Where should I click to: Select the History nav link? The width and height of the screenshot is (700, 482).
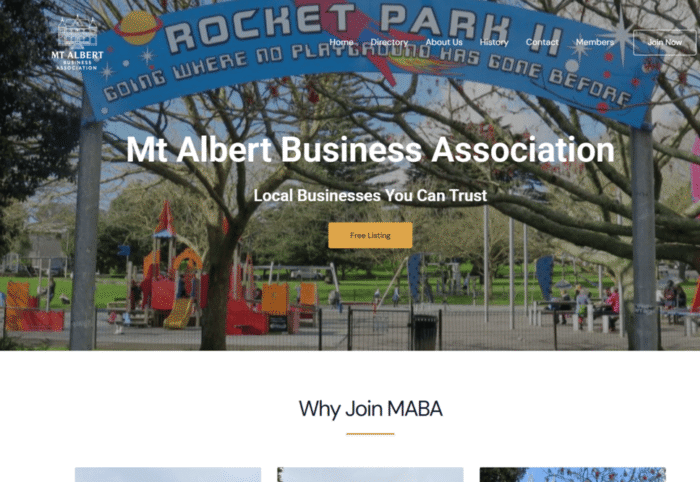(494, 42)
